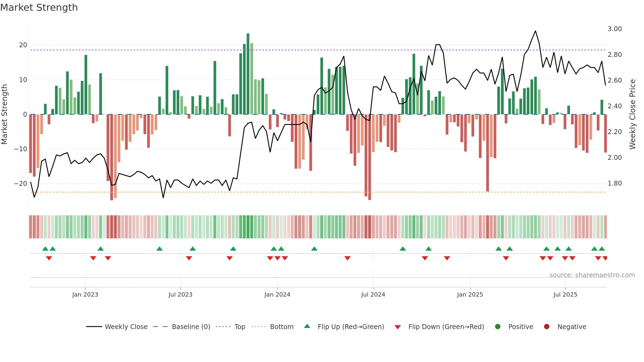
Task: Click the 1.80 price axis value
Action: [x=615, y=183]
